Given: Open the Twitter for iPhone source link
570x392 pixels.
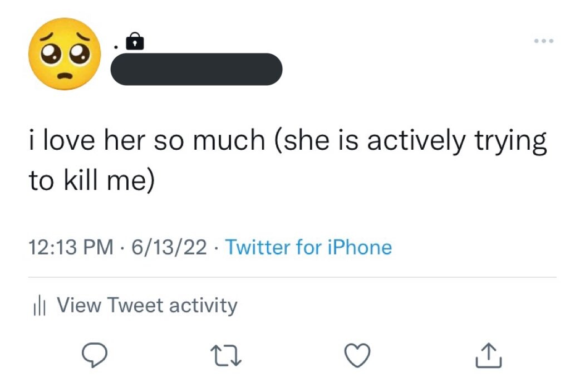Looking at the screenshot, I should pyautogui.click(x=308, y=247).
